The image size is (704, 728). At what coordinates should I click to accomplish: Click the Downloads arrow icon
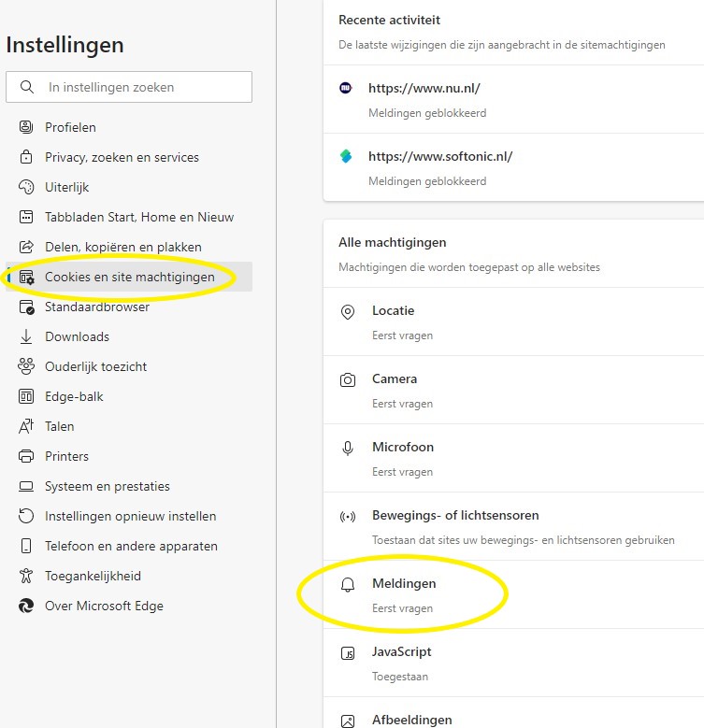tap(26, 336)
